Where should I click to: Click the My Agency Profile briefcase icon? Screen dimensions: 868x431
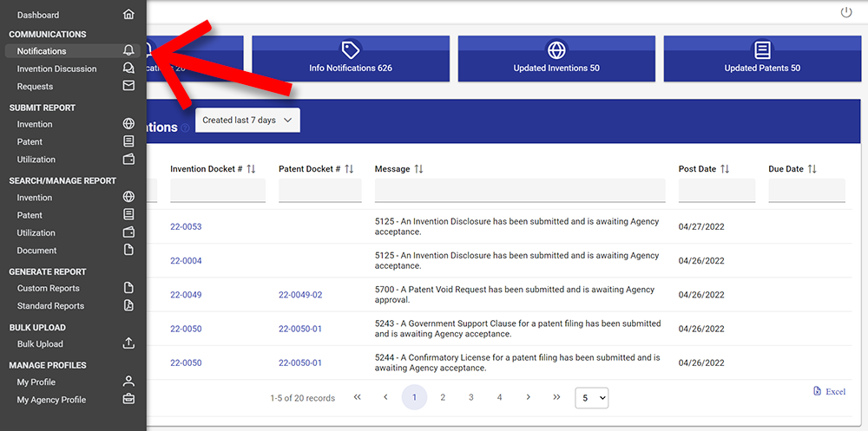click(128, 400)
